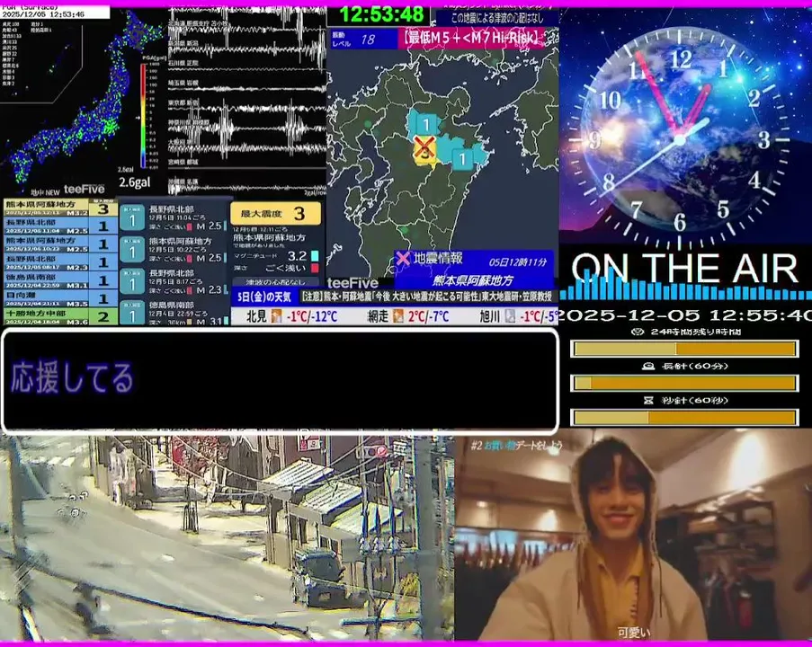This screenshot has height=647, width=812.
Task: Click the eastern intensity 1 square on the map
Action: click(462, 159)
